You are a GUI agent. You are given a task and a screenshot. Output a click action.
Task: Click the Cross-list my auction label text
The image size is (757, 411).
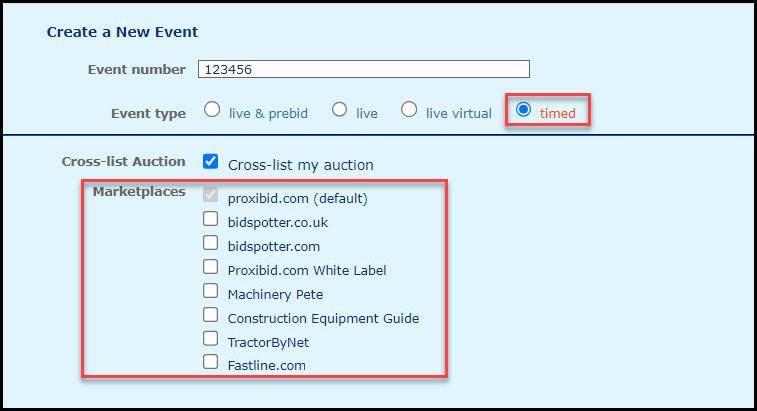300,165
